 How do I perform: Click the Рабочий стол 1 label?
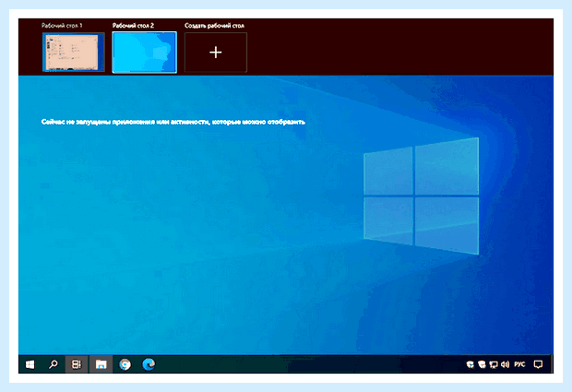[x=62, y=26]
